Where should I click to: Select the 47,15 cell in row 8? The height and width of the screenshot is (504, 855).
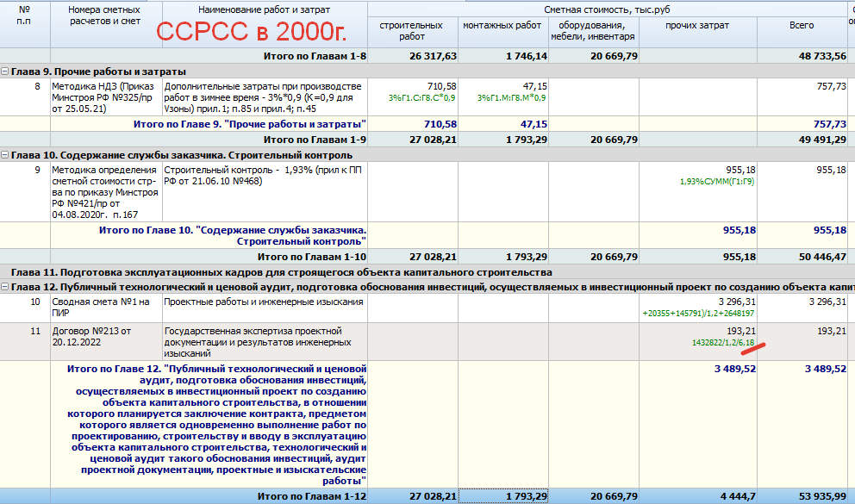pos(502,97)
